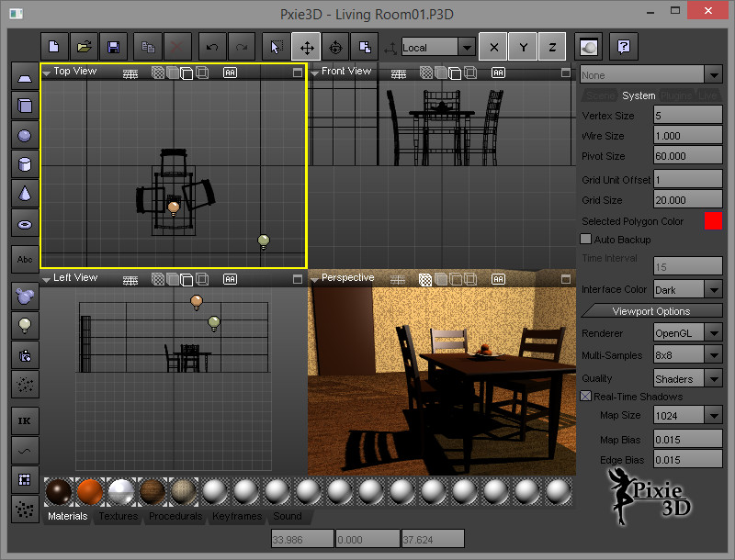735x560 pixels.
Task: Create a cone primitive
Action: (x=25, y=194)
